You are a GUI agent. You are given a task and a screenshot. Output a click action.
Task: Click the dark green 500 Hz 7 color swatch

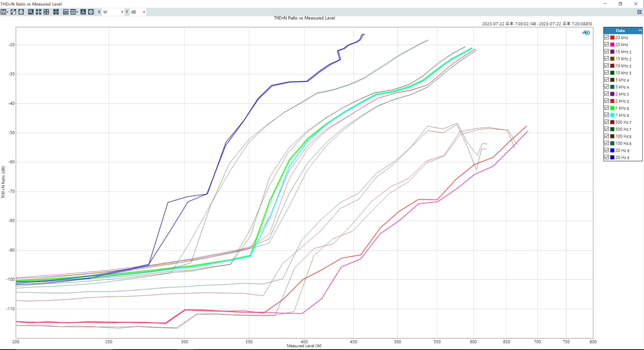click(613, 129)
